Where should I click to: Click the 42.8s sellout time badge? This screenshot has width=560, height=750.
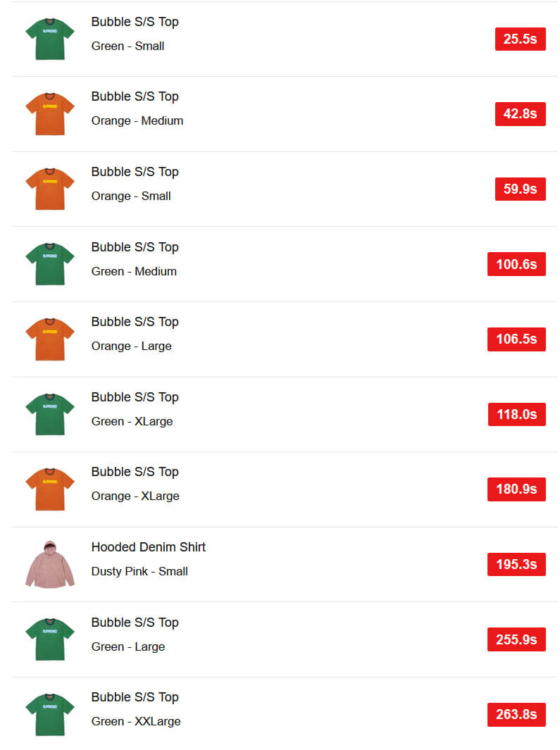tap(521, 114)
